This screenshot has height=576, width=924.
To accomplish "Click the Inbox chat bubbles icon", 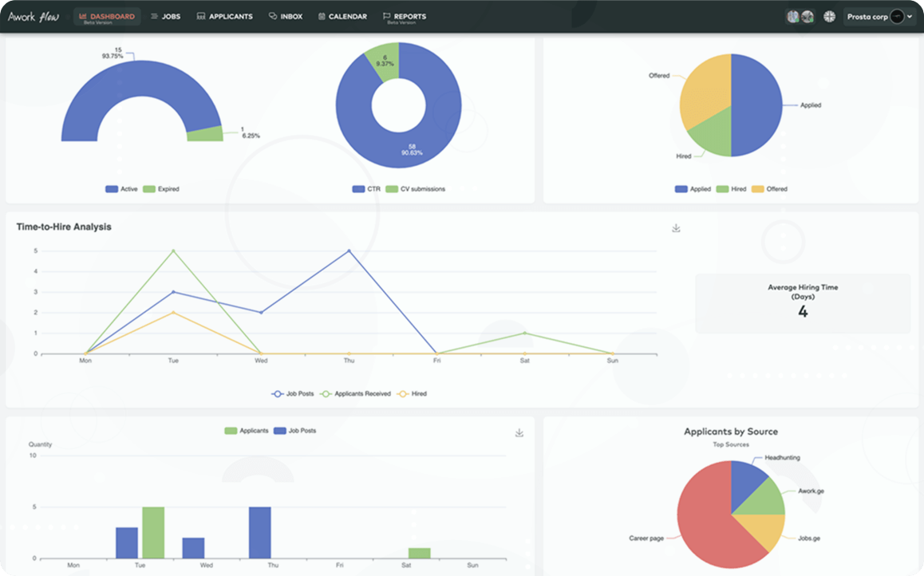I will tap(273, 16).
